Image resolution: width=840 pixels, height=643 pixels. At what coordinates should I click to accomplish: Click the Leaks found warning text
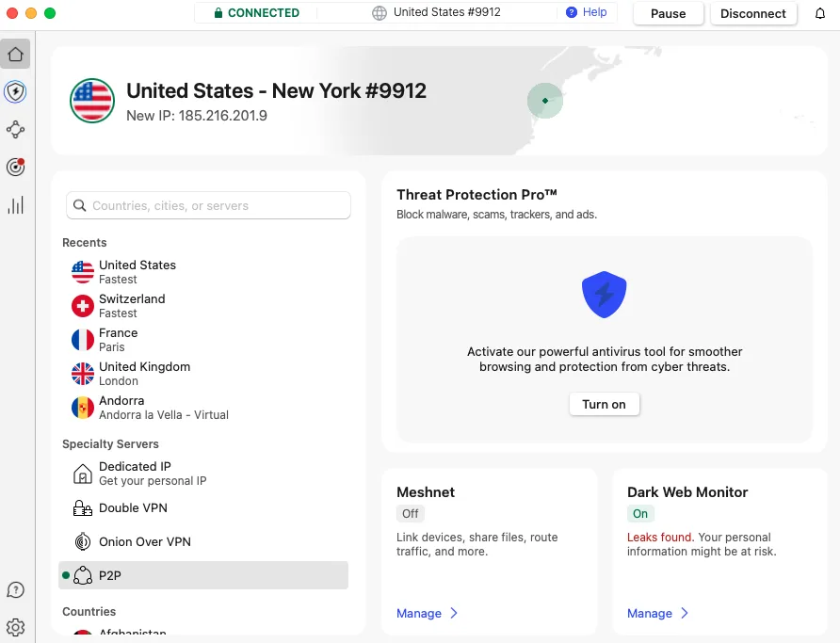coord(660,537)
